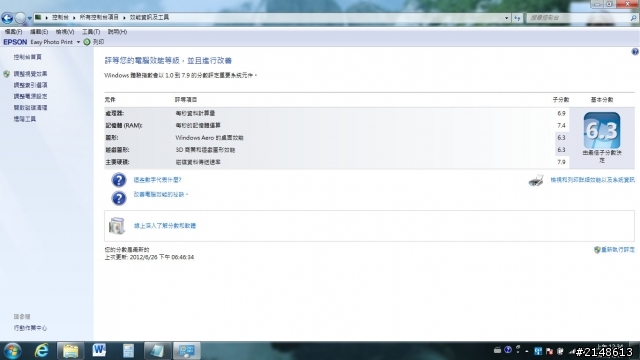Switch to Word on the taskbar
Viewport: 640px width, 360px height.
99,351
